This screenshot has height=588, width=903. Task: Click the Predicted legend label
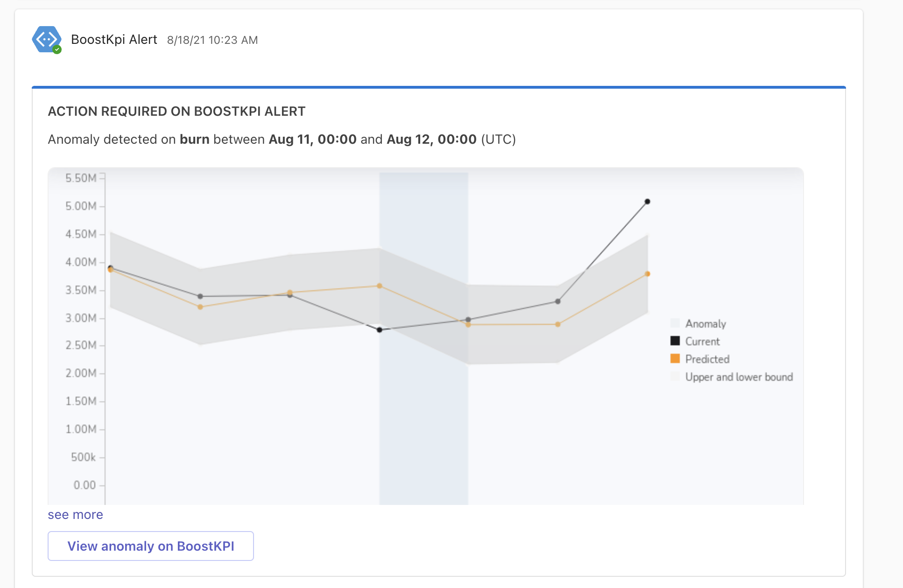[x=707, y=359]
